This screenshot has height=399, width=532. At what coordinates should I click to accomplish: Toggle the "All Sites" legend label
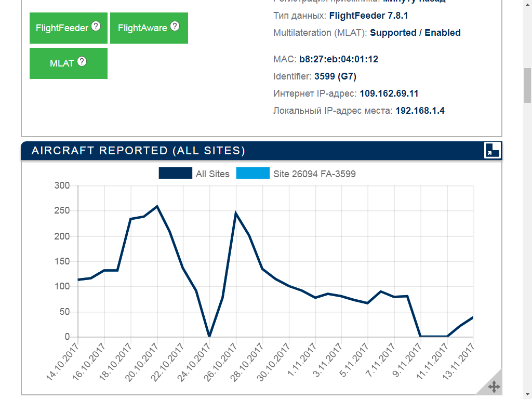pyautogui.click(x=212, y=174)
